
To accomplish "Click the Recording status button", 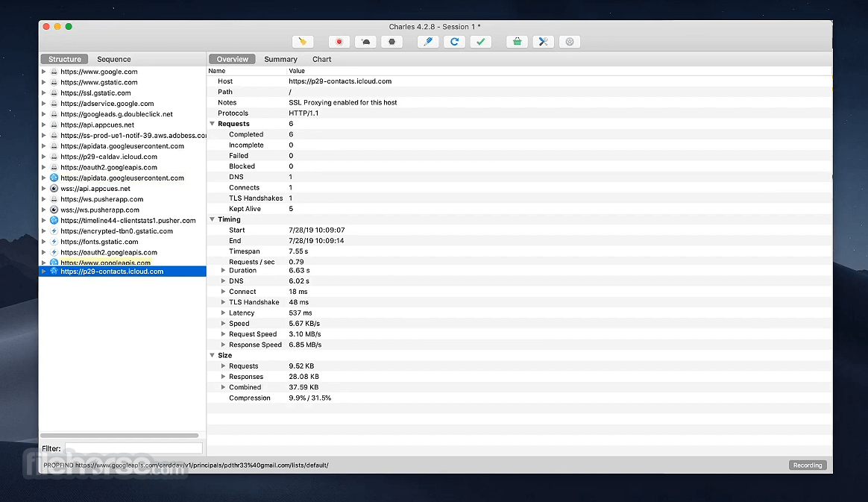I will point(808,465).
